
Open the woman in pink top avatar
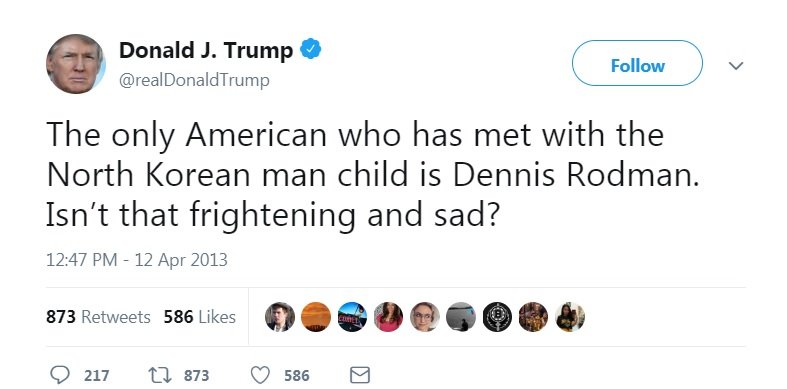[x=388, y=317]
